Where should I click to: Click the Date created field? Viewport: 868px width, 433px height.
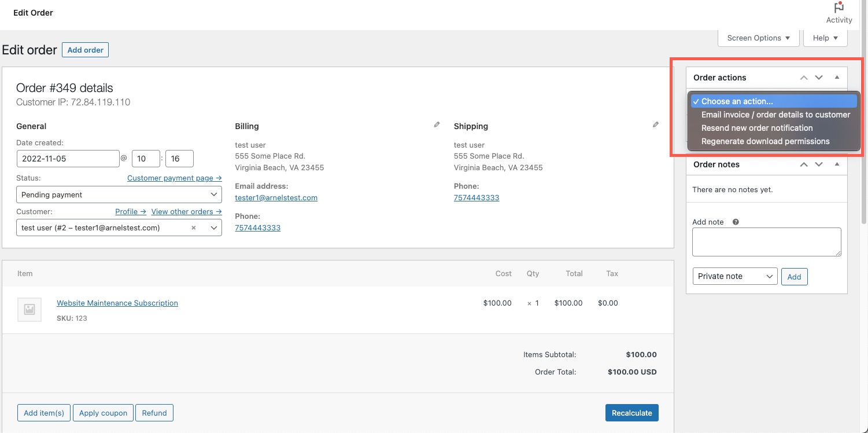click(68, 159)
